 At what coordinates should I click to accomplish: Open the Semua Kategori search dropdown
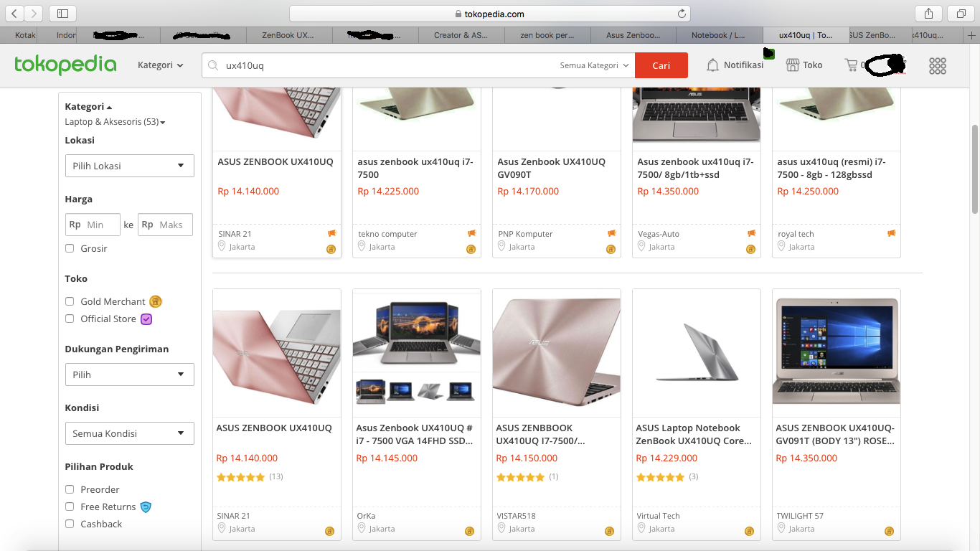(595, 65)
